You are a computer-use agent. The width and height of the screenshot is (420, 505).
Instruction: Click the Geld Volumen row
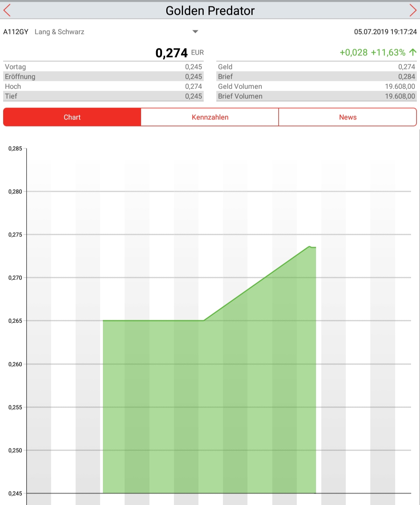click(x=316, y=87)
